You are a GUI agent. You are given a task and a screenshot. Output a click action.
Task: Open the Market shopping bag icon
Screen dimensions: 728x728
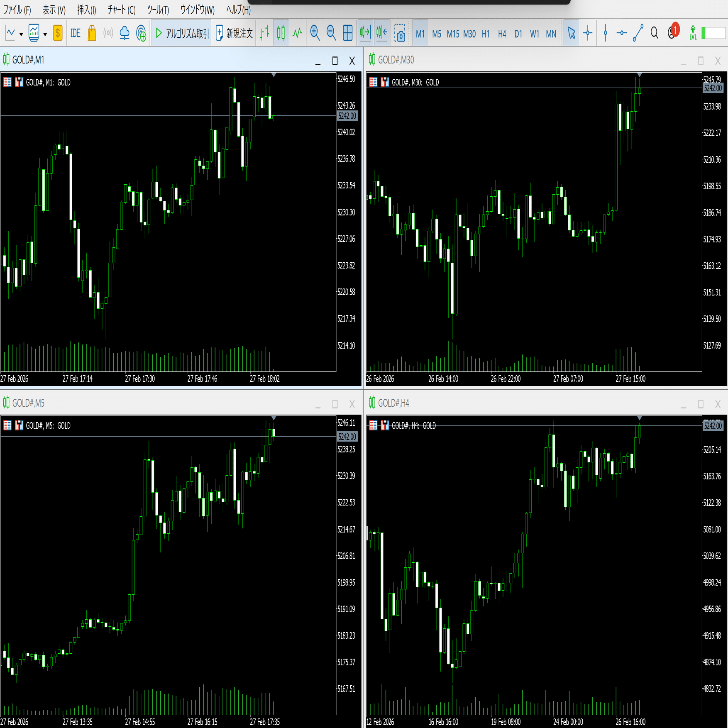(92, 33)
